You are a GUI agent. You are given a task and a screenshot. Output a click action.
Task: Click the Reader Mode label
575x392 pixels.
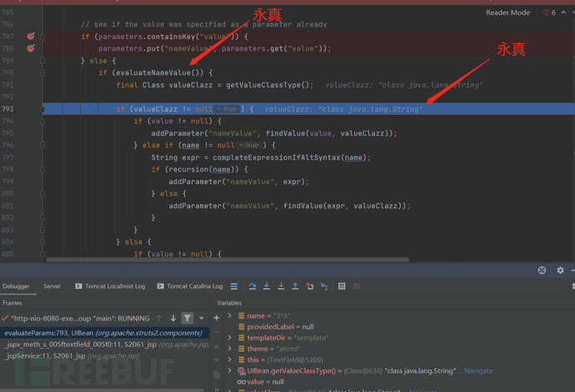tap(507, 12)
